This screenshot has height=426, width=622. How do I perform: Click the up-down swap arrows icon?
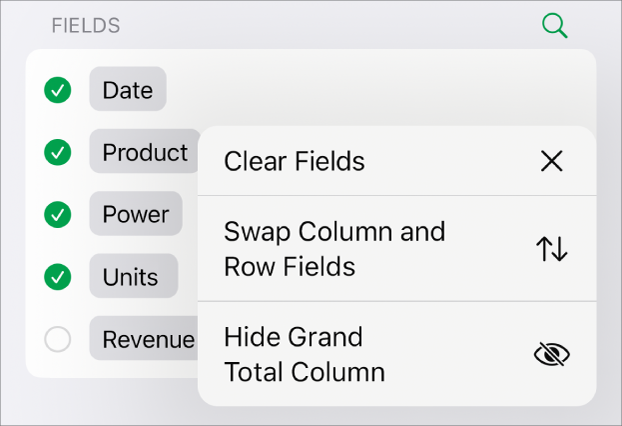click(551, 249)
